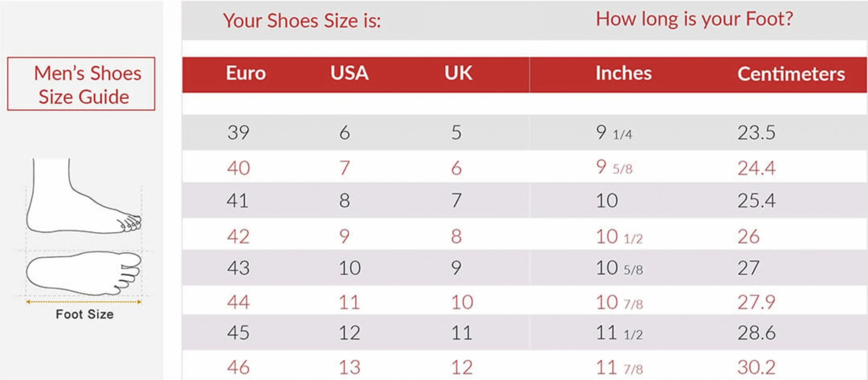
Task: Click the side-view foot illustration
Action: pos(84,196)
